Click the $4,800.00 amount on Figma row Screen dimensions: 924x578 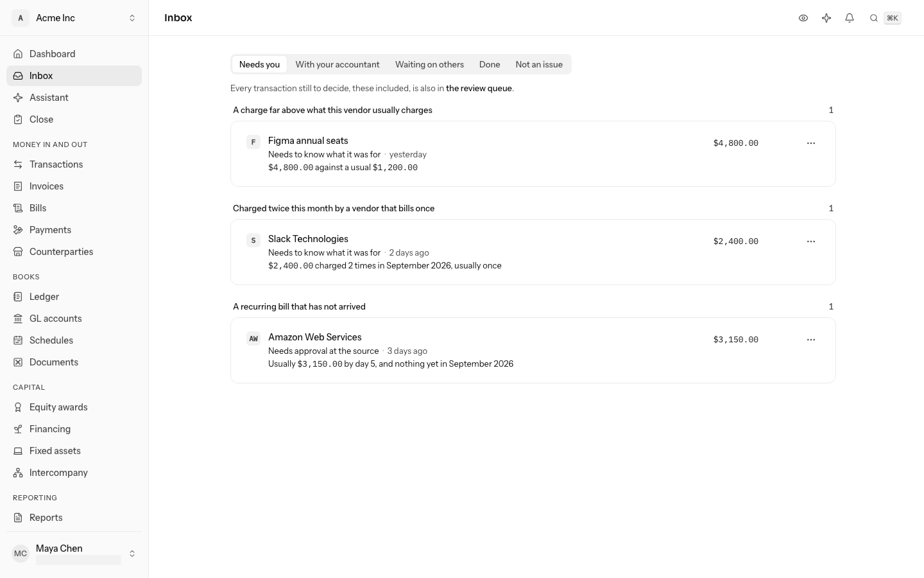pyautogui.click(x=736, y=143)
